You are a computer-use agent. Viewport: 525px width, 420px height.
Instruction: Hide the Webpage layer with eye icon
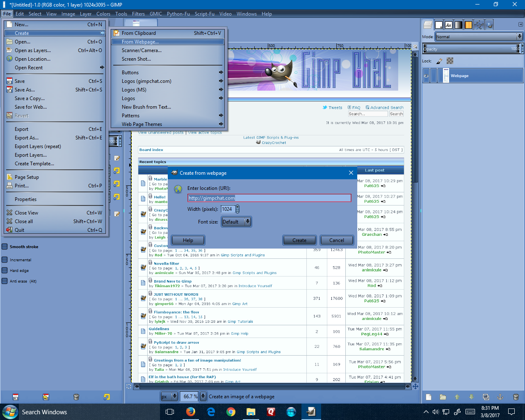coord(427,76)
